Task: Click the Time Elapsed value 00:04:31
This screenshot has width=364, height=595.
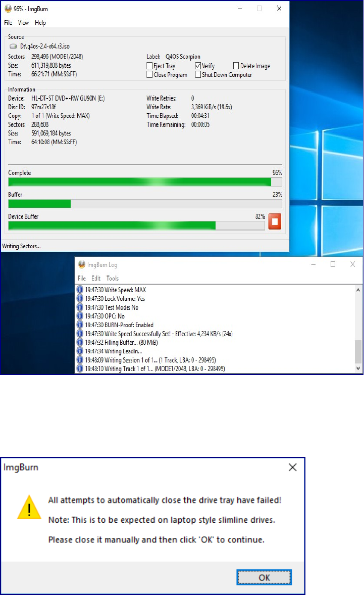Action: coord(200,115)
